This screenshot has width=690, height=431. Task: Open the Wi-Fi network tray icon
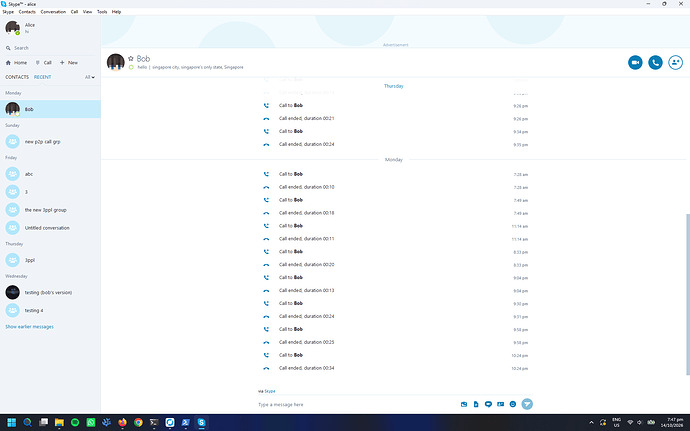pyautogui.click(x=630, y=423)
